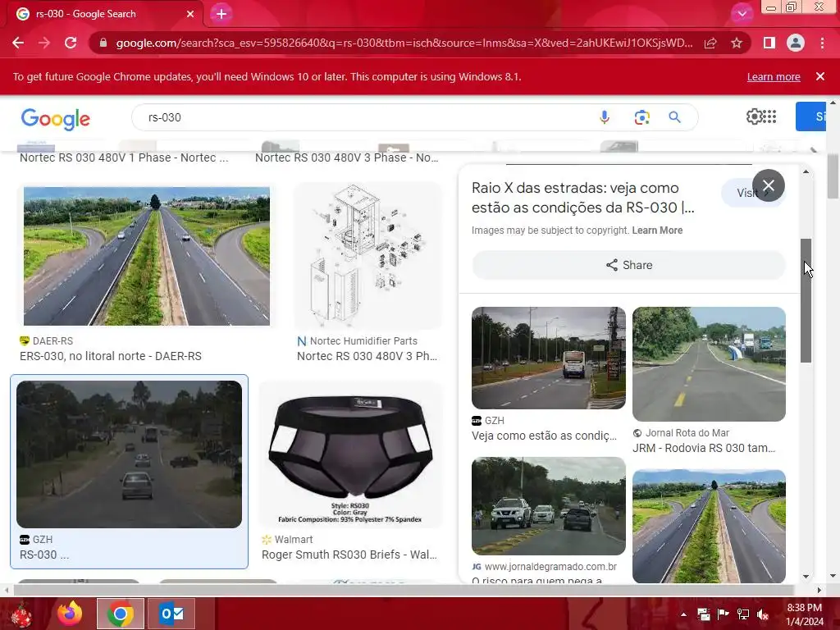View site security lock info
Screen dimensions: 840x630
coord(103,43)
